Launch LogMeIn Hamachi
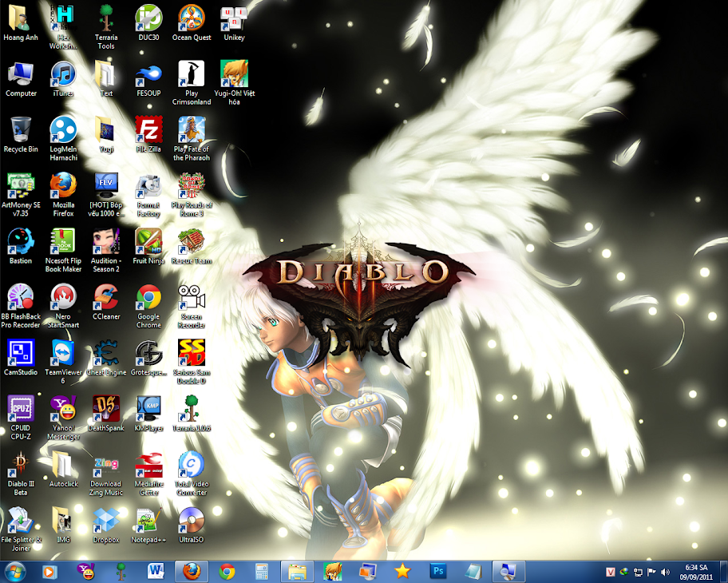This screenshot has height=583, width=728. tap(63, 138)
